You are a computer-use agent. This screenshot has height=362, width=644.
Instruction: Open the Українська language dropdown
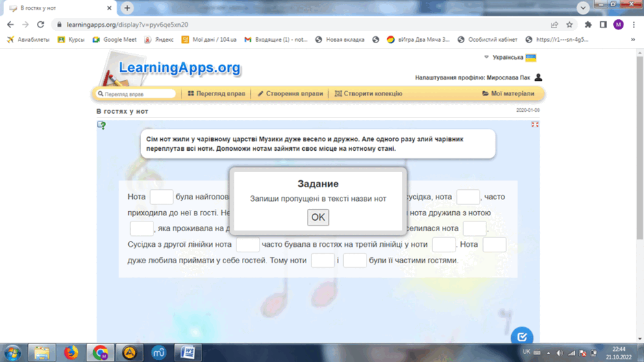pyautogui.click(x=510, y=58)
